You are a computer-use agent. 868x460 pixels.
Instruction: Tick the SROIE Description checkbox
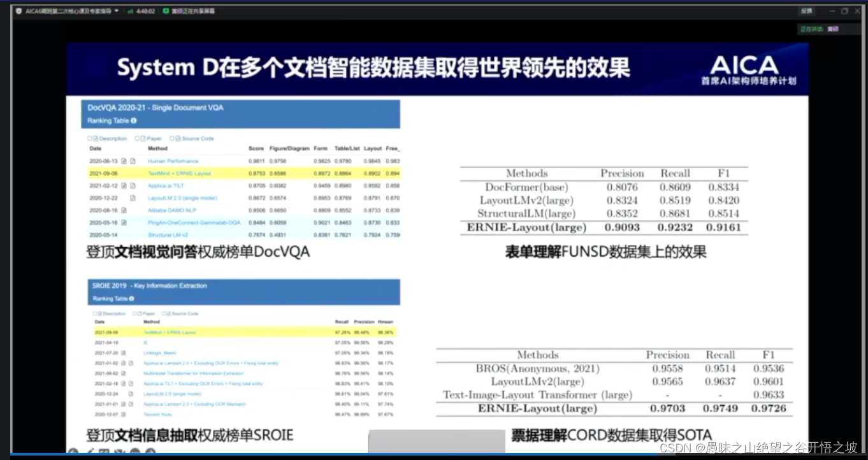coord(94,313)
